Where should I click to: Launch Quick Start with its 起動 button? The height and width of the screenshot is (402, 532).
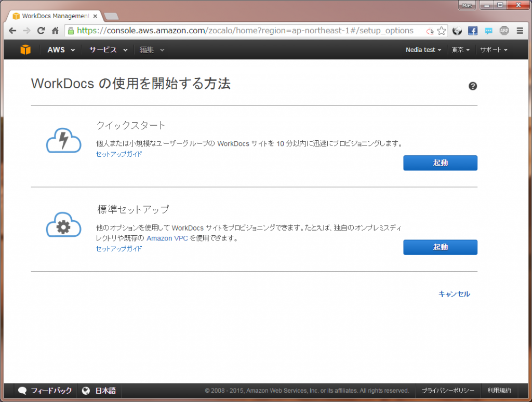coord(440,163)
